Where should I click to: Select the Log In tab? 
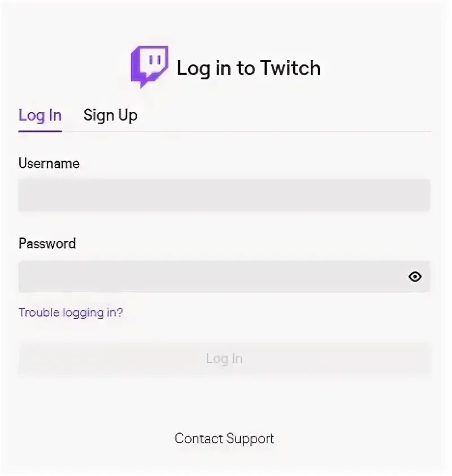pyautogui.click(x=40, y=116)
